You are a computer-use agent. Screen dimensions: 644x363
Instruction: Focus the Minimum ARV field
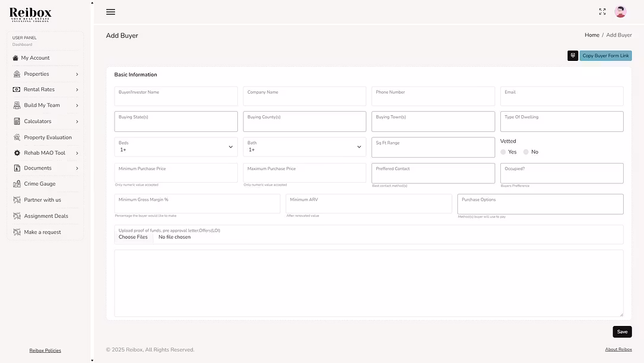[x=369, y=204]
